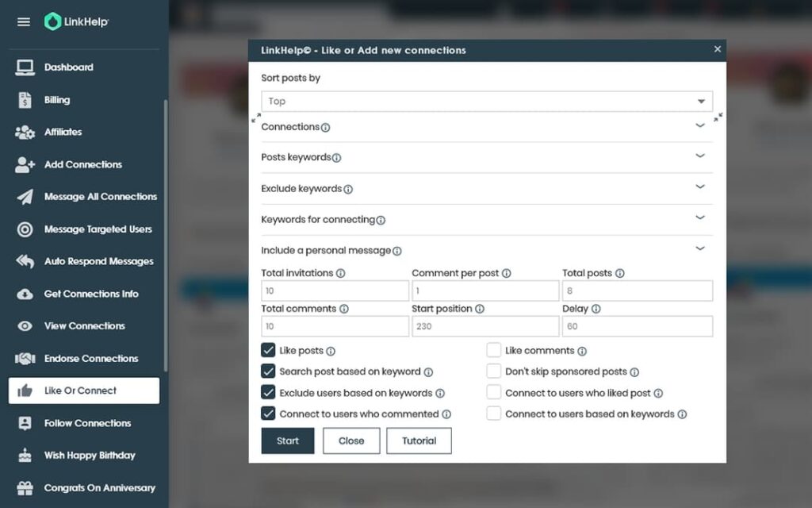Click the sidebar vertical scrollbar

pyautogui.click(x=166, y=236)
